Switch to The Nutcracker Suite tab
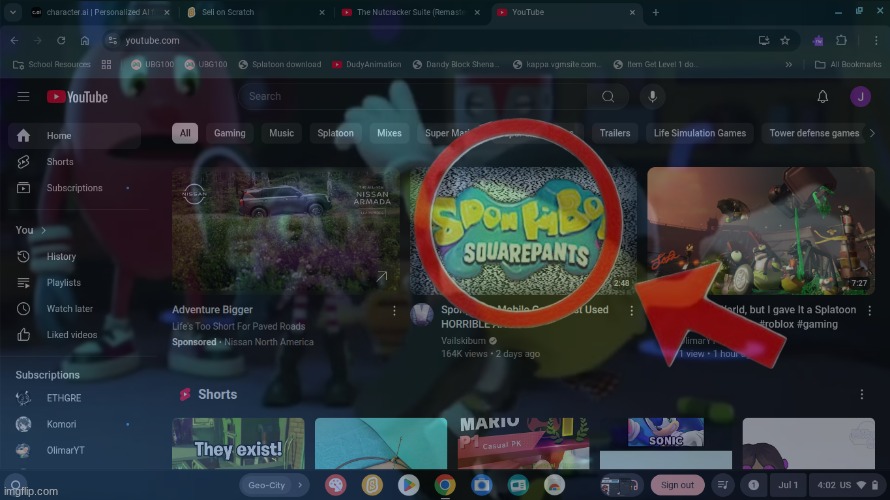 [x=411, y=12]
